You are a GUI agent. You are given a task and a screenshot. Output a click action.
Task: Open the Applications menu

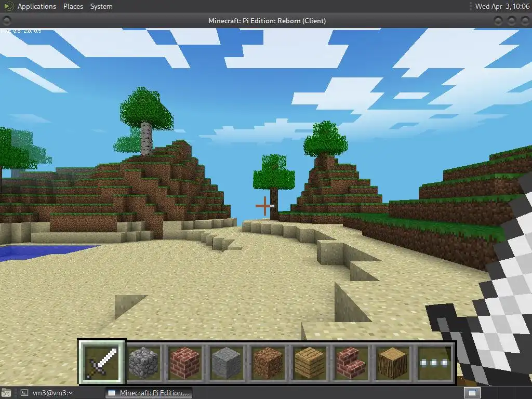(x=37, y=6)
